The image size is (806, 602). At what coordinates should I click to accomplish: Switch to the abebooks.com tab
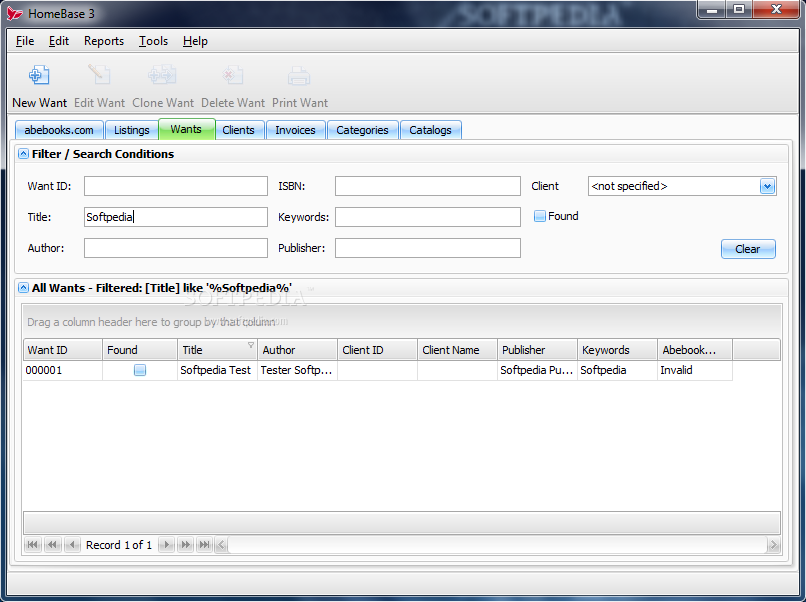point(59,130)
